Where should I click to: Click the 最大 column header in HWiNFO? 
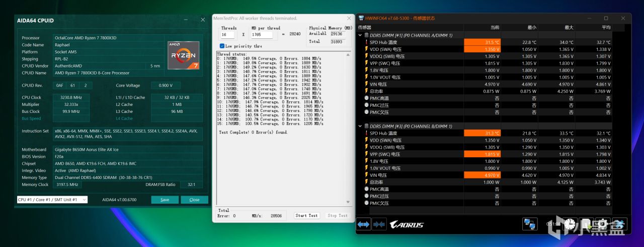(x=569, y=27)
